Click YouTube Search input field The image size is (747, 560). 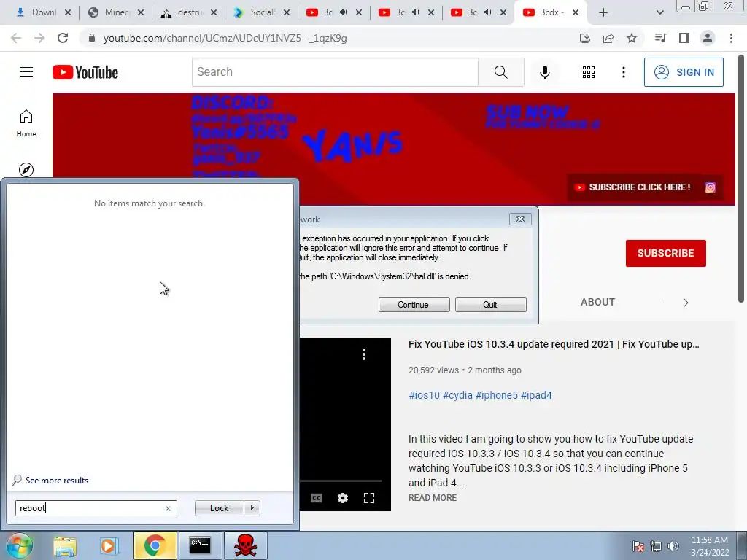(335, 72)
